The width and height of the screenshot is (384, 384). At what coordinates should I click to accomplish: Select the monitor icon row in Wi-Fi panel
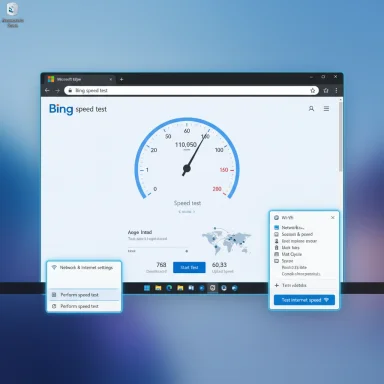303,261
